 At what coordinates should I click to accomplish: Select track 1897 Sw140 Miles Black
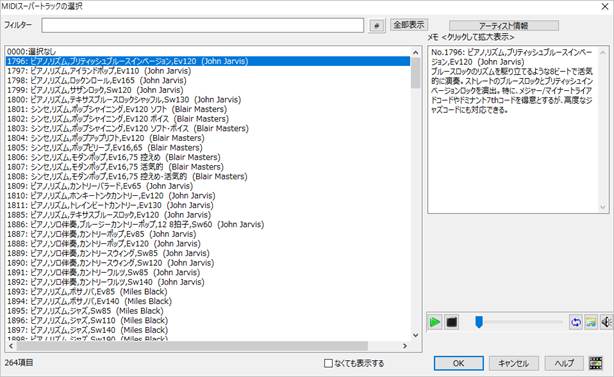click(x=208, y=330)
